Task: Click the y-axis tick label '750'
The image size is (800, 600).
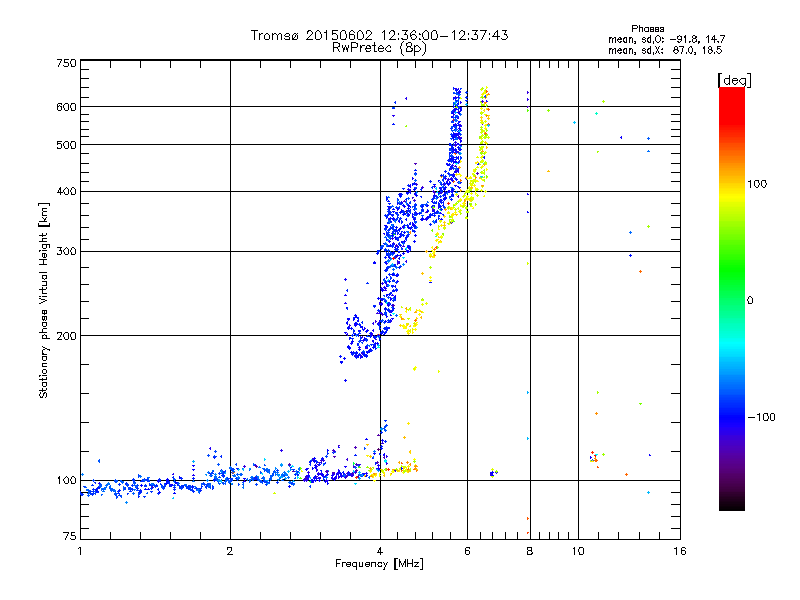Action: coord(66,63)
